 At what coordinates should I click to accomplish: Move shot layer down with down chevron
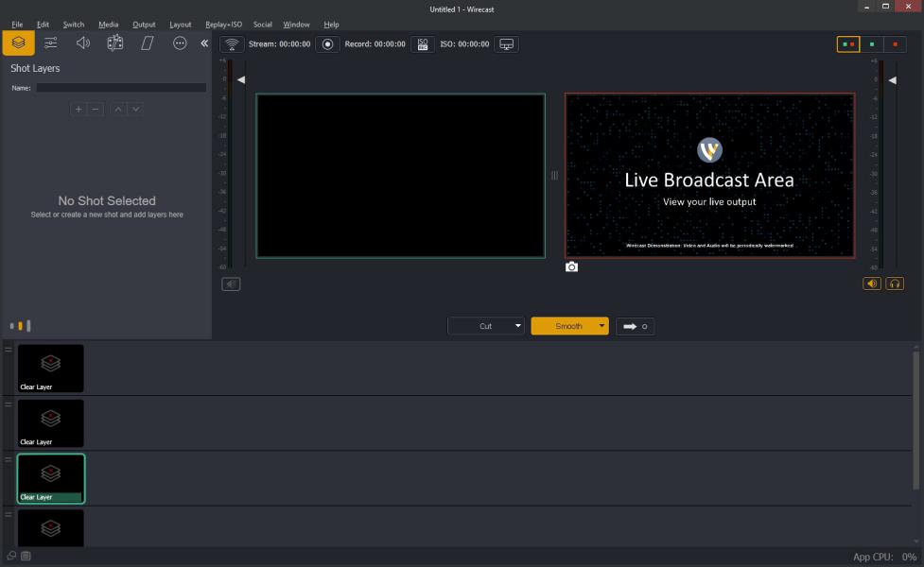coord(135,109)
